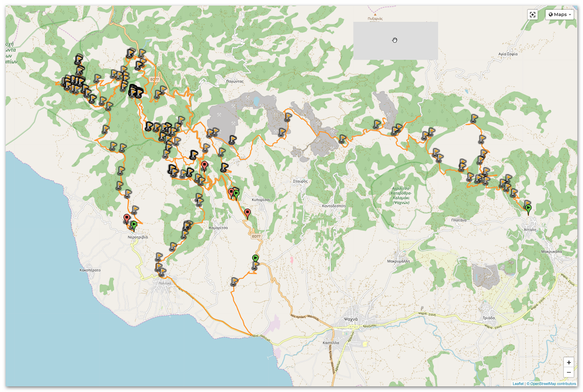Select flag waypoint just above Νεροτριβιά red pin

pyautogui.click(x=135, y=210)
